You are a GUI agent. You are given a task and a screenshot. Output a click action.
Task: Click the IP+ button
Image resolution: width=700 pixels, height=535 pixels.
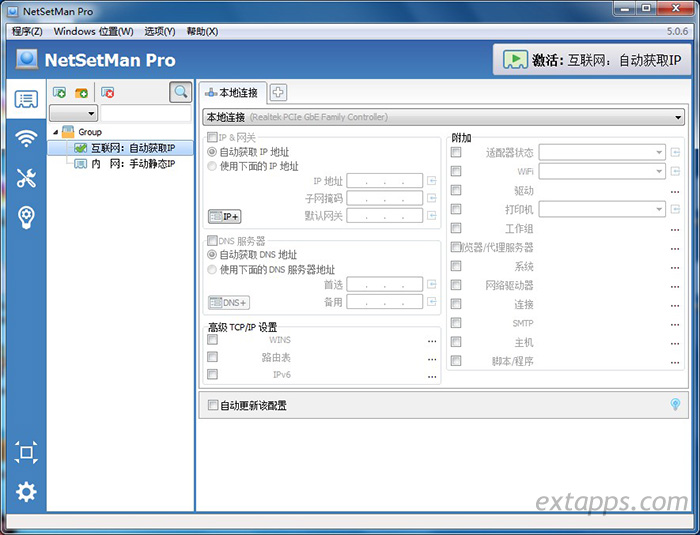tap(225, 217)
